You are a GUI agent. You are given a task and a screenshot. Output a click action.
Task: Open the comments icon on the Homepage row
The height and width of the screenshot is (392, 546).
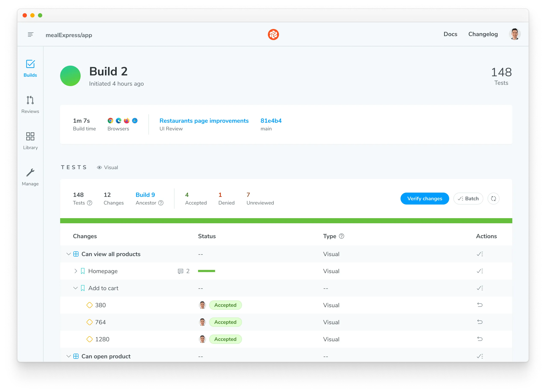[x=181, y=271]
